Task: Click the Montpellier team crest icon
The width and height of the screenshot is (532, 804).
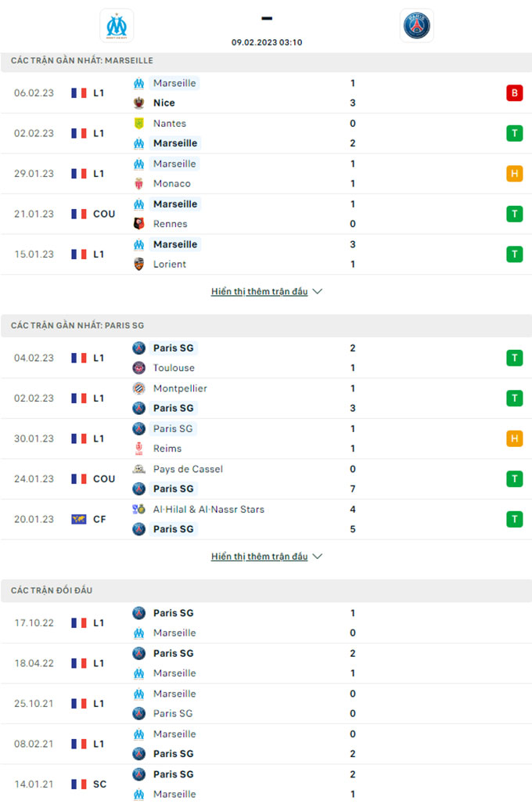Action: (x=139, y=388)
